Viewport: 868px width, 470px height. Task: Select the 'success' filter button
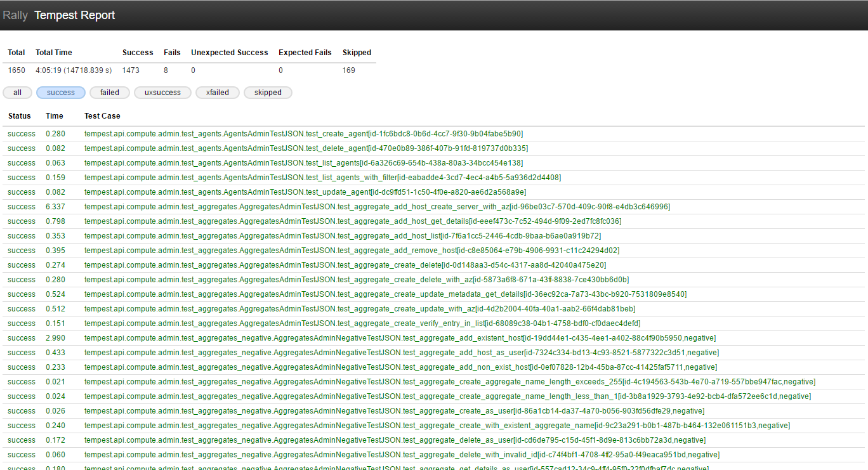tap(61, 93)
